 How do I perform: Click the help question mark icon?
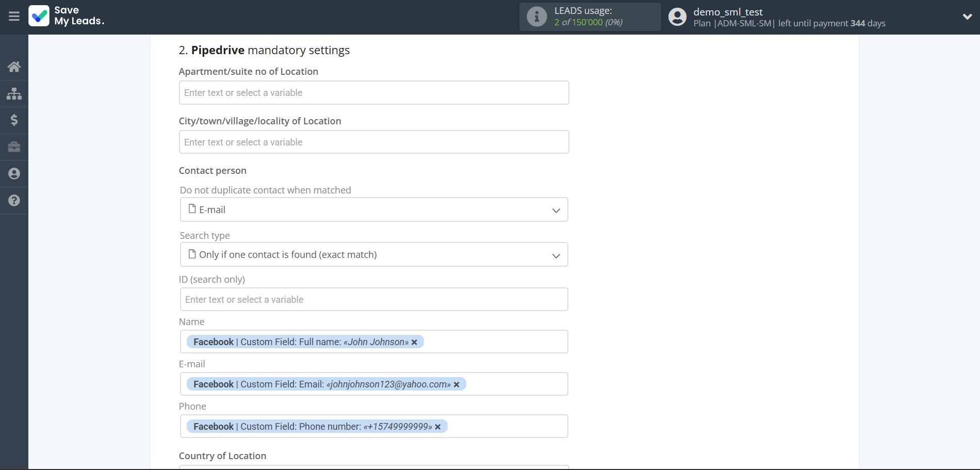(x=13, y=200)
